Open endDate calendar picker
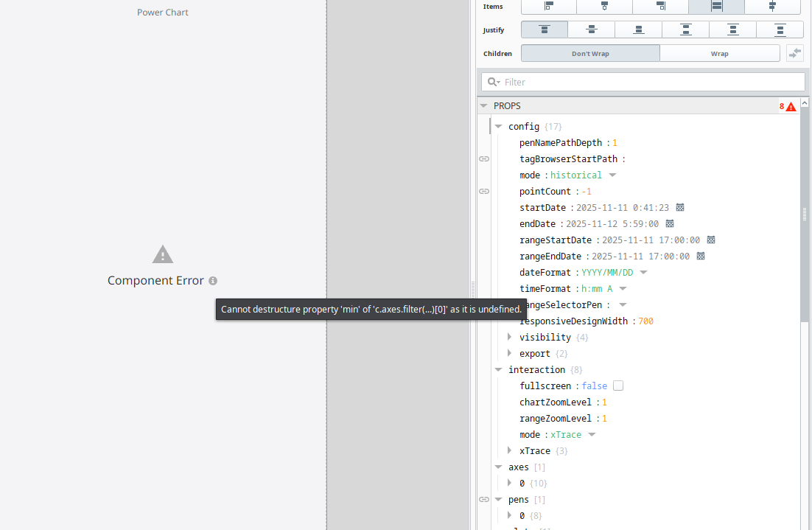 point(670,223)
